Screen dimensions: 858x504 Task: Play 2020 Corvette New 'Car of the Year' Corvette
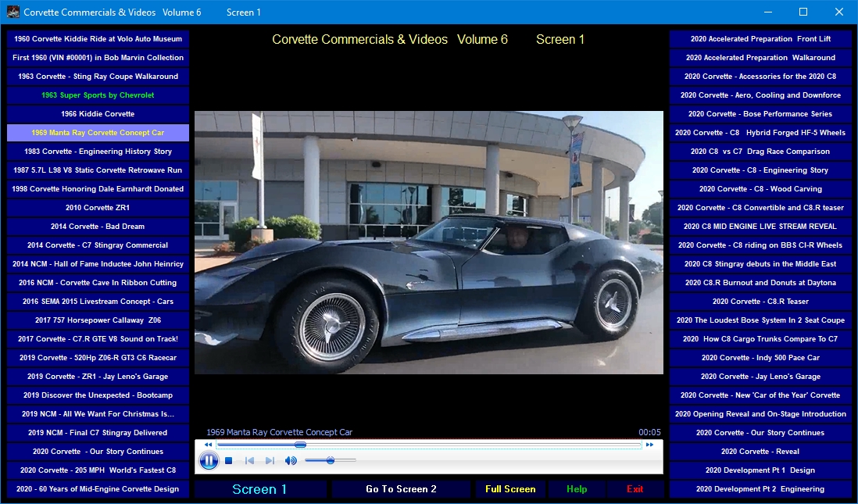point(760,395)
